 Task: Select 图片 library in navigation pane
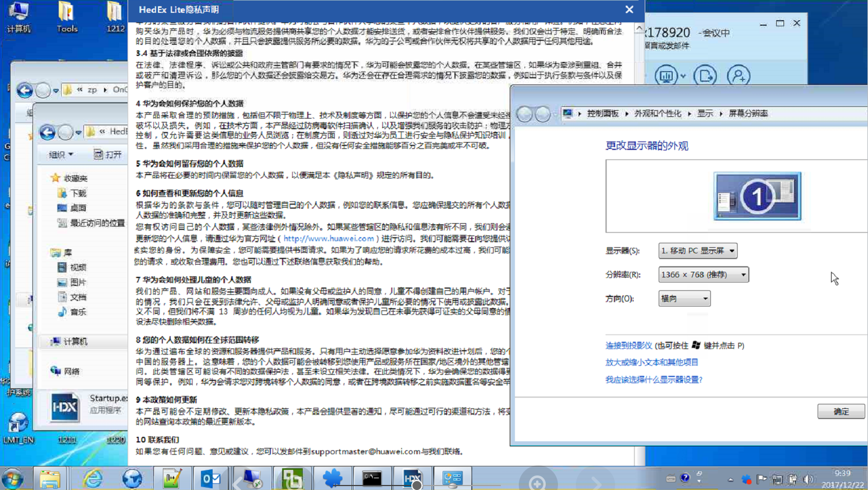(72, 282)
